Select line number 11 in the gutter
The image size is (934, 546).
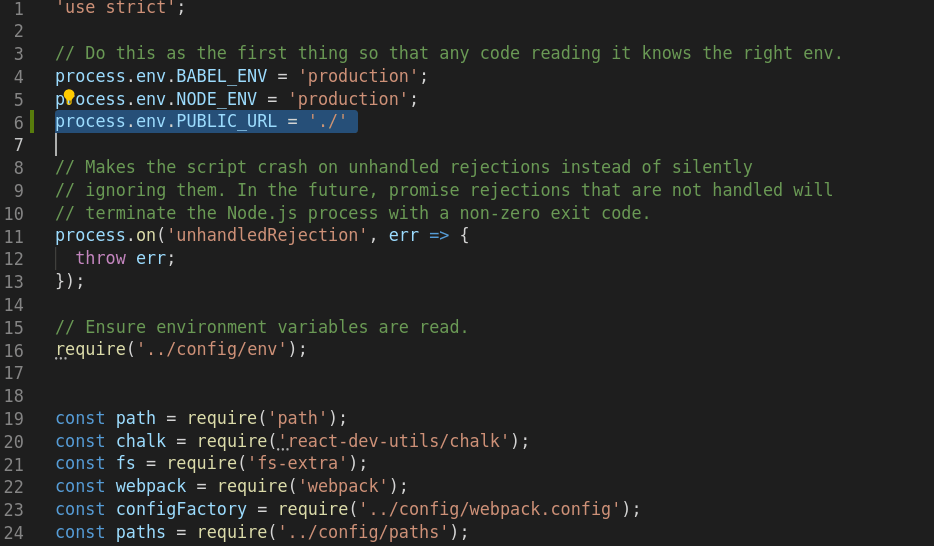[x=14, y=236]
